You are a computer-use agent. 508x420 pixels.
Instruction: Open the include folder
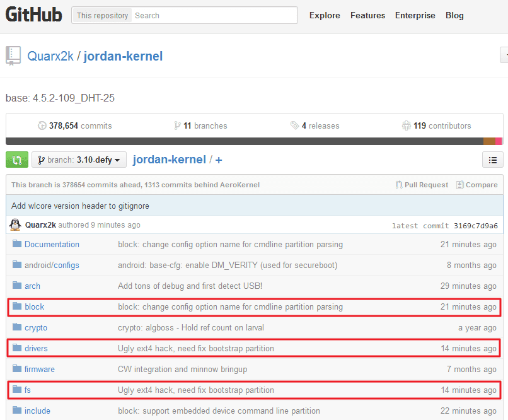(37, 411)
